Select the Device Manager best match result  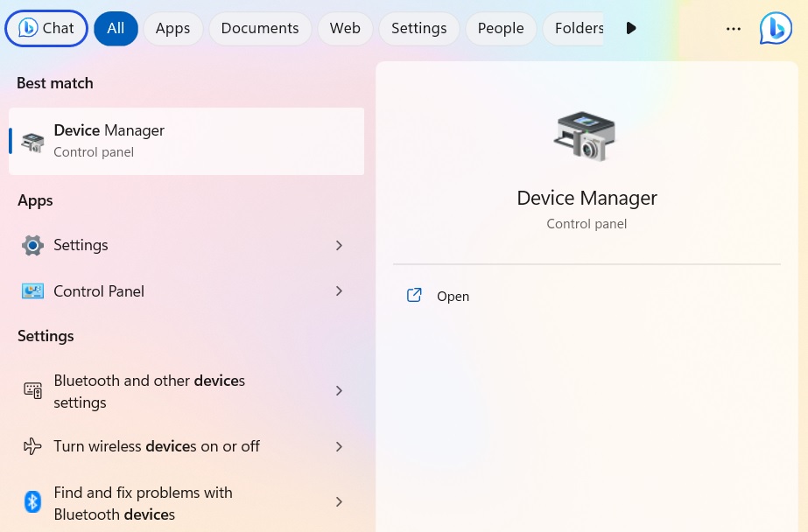pyautogui.click(x=186, y=141)
